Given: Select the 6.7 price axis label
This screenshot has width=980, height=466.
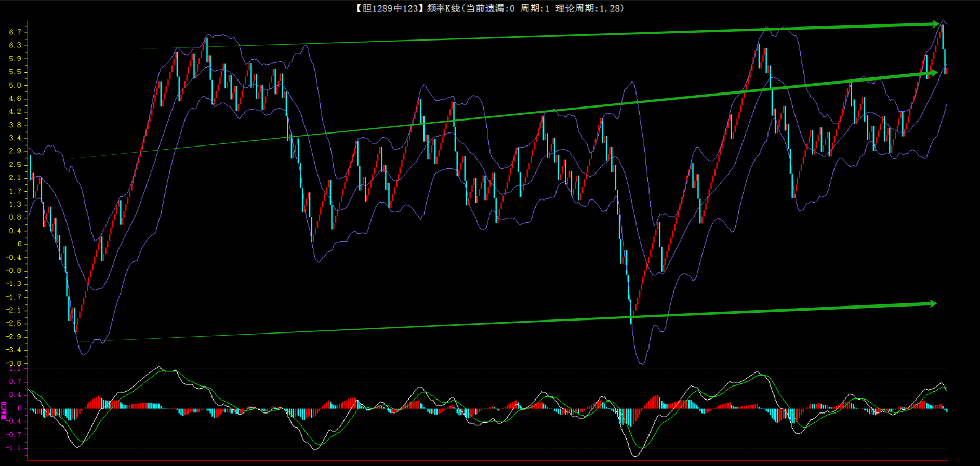Looking at the screenshot, I should coord(15,32).
